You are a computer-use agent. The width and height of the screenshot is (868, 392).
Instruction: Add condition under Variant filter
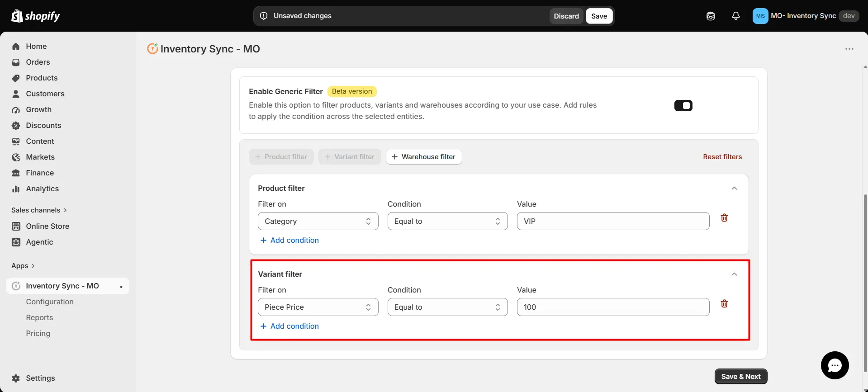(289, 326)
